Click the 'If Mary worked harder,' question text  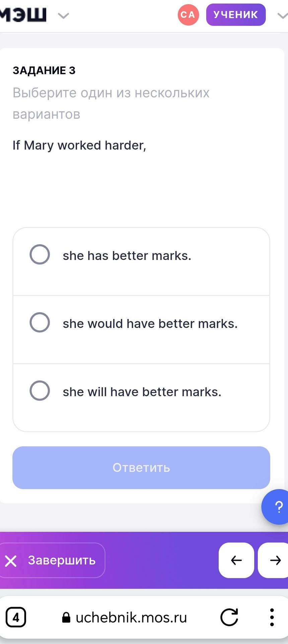[79, 145]
